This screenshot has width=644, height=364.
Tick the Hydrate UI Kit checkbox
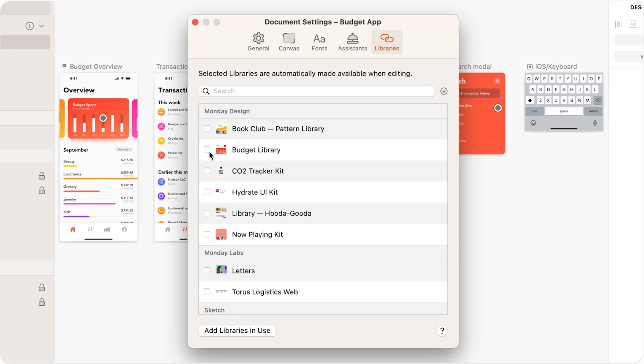(207, 192)
